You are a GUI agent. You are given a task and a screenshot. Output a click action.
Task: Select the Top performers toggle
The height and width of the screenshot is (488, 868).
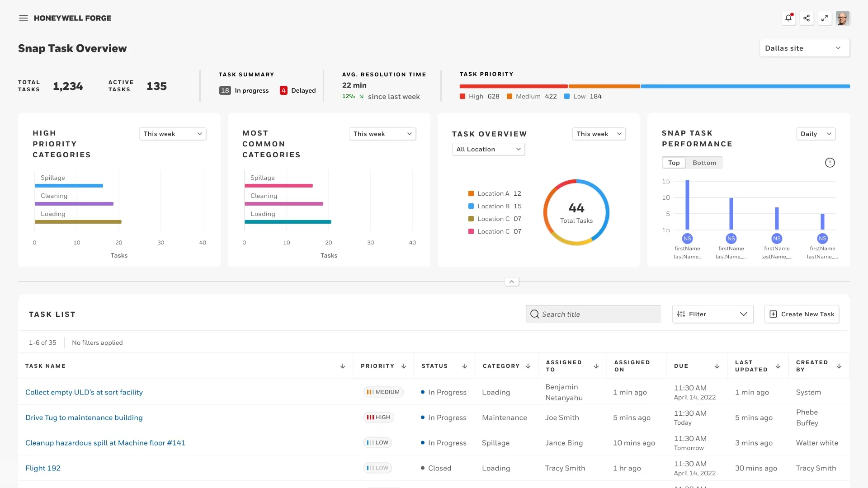coord(673,163)
